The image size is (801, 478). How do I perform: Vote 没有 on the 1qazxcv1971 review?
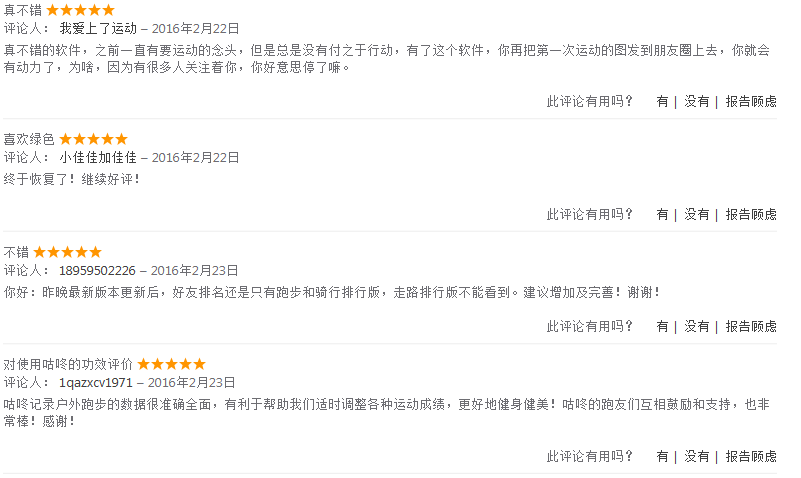coord(697,456)
